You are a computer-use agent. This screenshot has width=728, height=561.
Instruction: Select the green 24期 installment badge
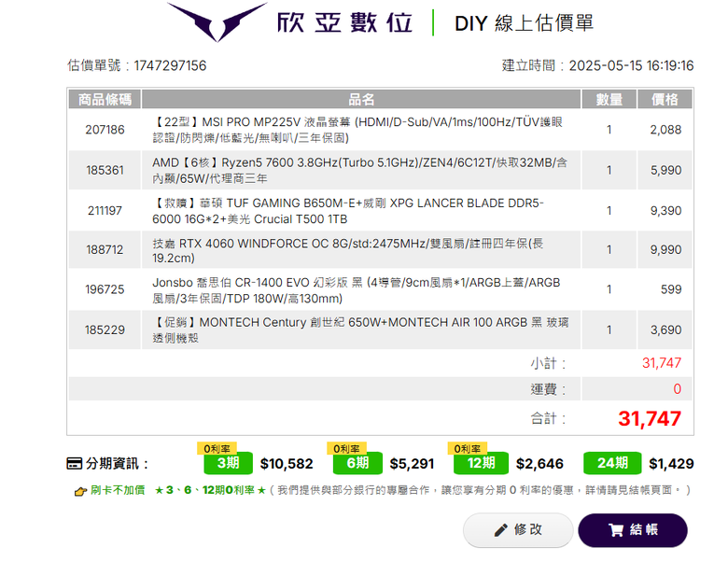612,463
